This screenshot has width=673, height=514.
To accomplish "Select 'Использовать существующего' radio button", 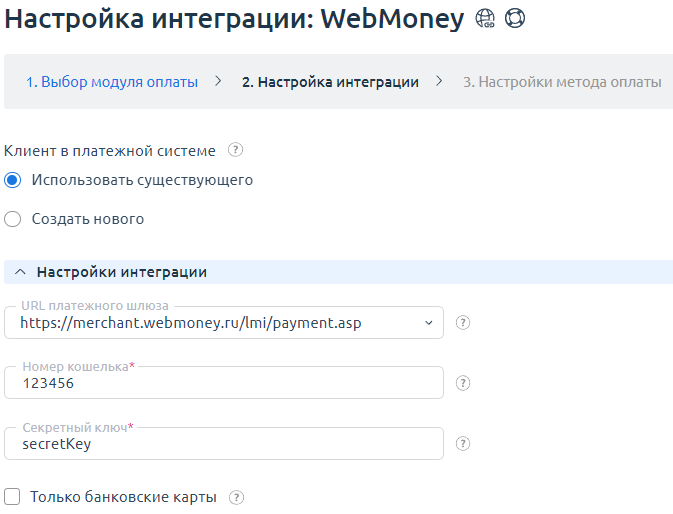I will [x=13, y=181].
